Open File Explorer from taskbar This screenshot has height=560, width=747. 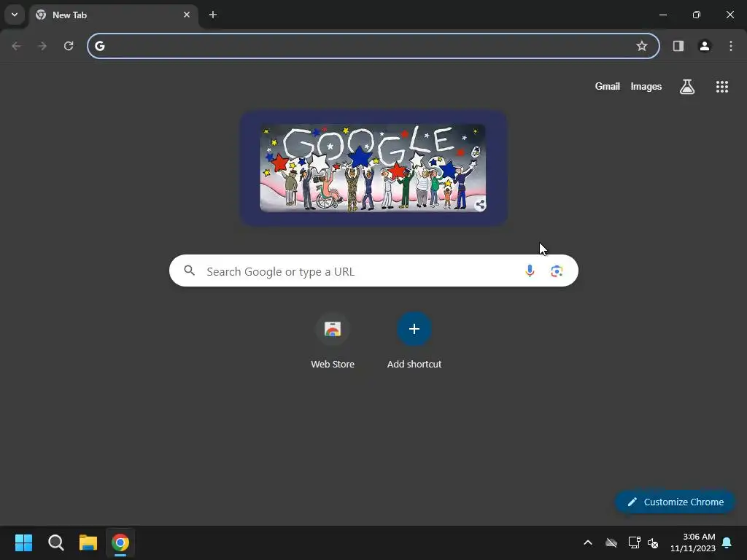click(88, 542)
